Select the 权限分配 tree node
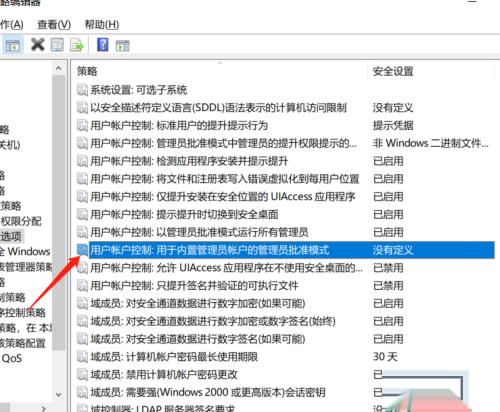This screenshot has width=500, height=412. click(21, 221)
